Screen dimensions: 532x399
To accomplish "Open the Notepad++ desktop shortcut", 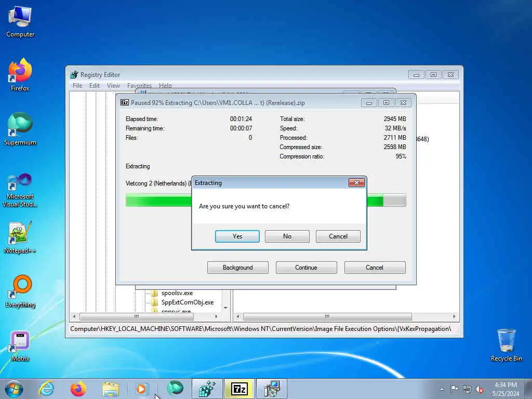I will point(20,237).
